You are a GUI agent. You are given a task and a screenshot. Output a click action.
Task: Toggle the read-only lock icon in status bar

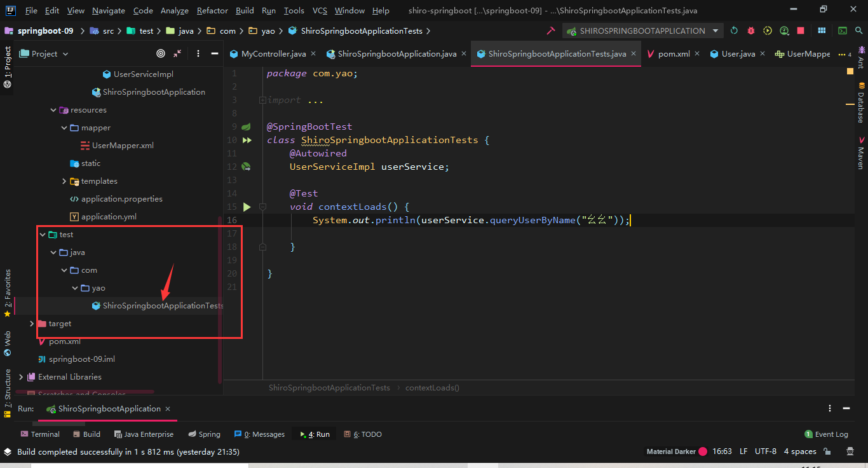pyautogui.click(x=827, y=451)
